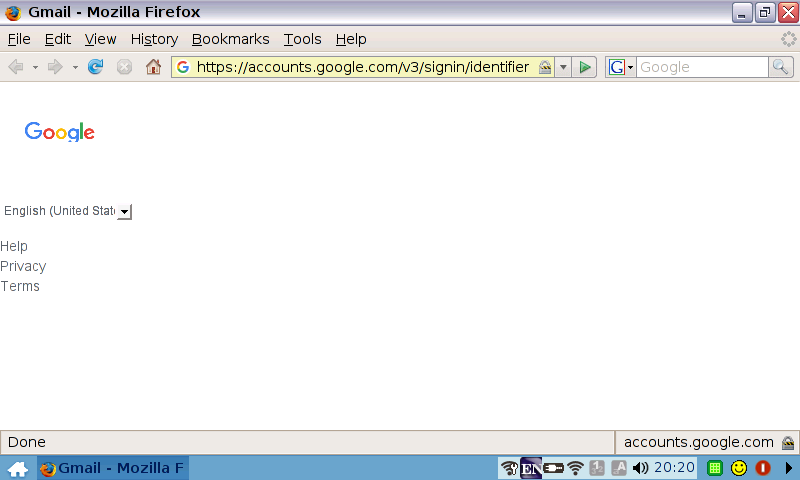The height and width of the screenshot is (480, 800).
Task: Click the status bar lock icon
Action: click(x=788, y=442)
